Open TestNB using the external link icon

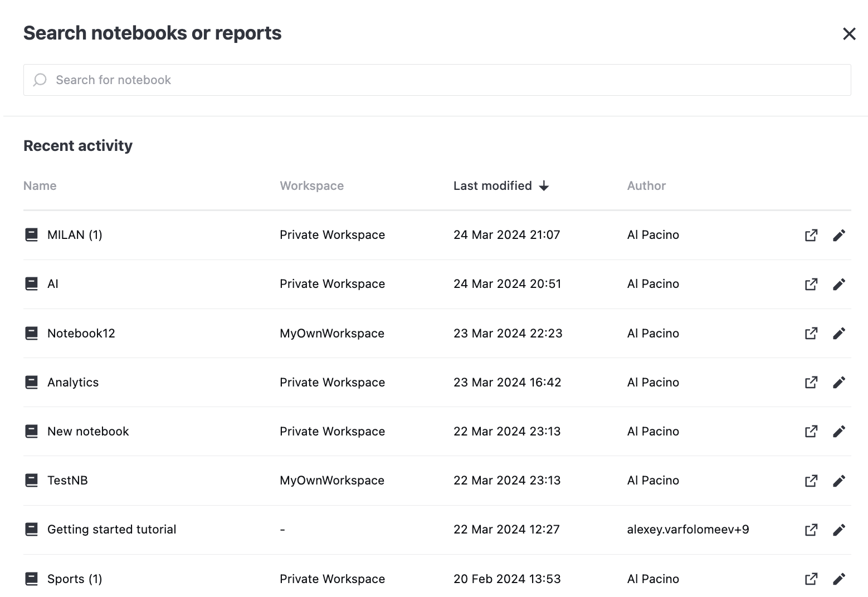pos(811,480)
